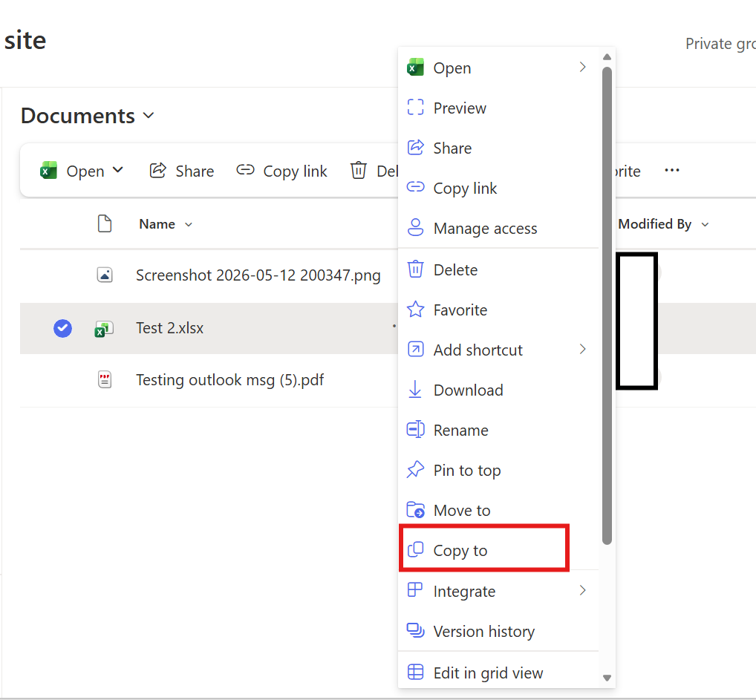
Task: Open Screenshot 2026-05-12 200347.png file
Action: tap(258, 275)
